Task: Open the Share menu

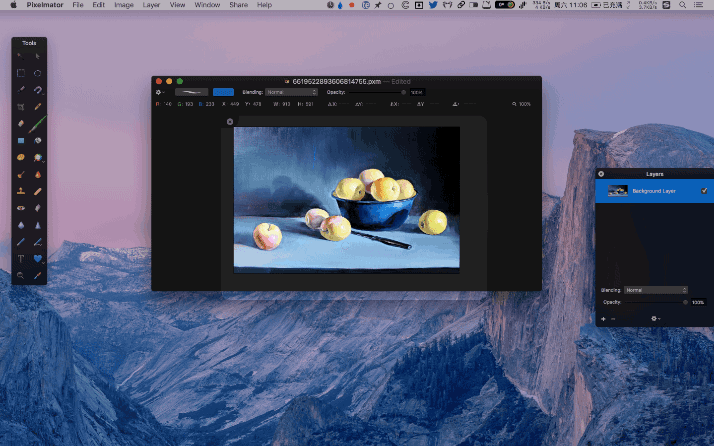Action: click(x=238, y=5)
